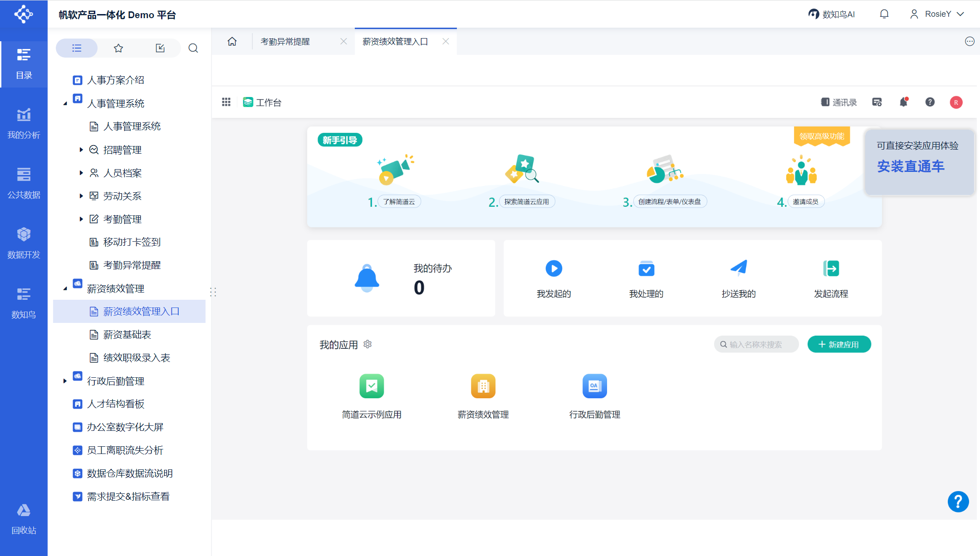The width and height of the screenshot is (980, 556).
Task: Open the 通讯录 contacts link
Action: 839,102
